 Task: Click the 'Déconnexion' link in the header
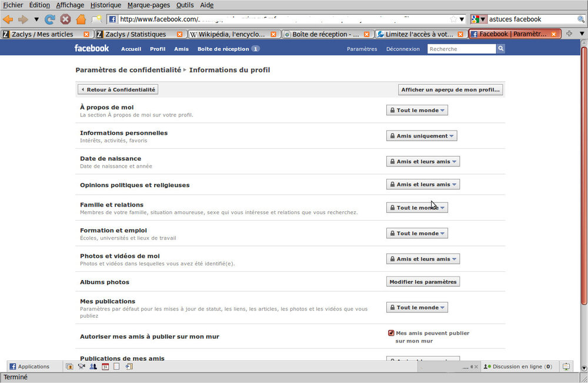[x=403, y=49]
